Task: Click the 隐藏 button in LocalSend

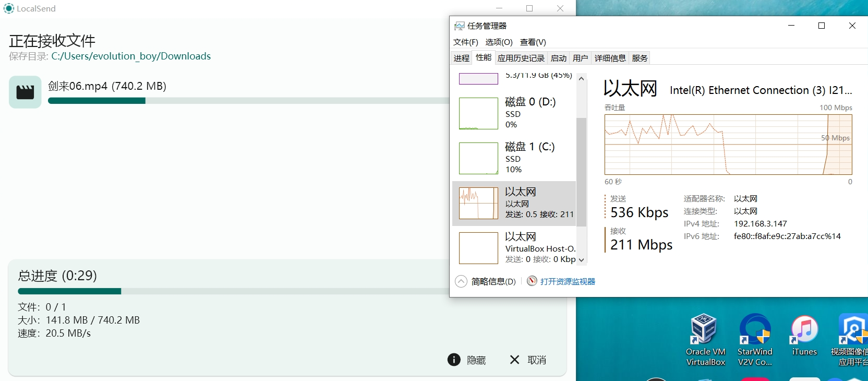Action: pyautogui.click(x=467, y=360)
